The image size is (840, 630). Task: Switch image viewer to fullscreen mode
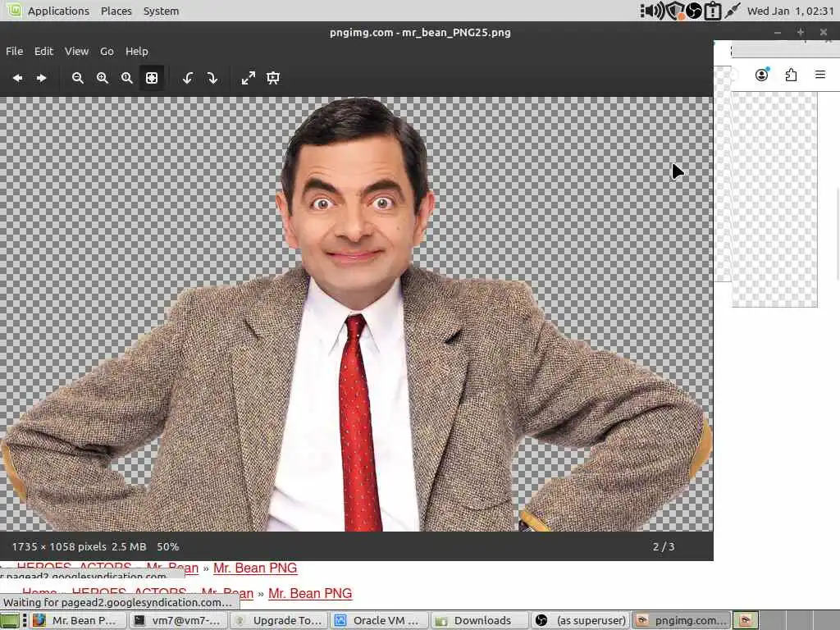tap(249, 78)
